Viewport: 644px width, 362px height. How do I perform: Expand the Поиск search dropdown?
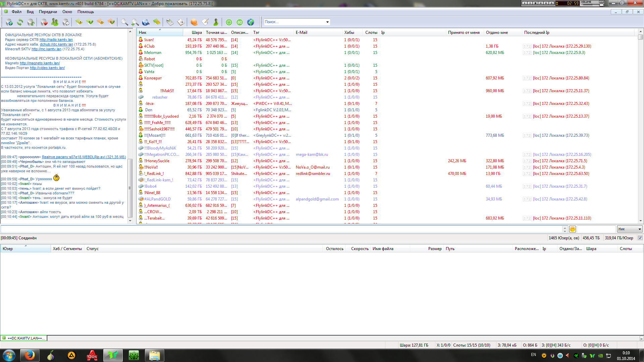click(327, 22)
